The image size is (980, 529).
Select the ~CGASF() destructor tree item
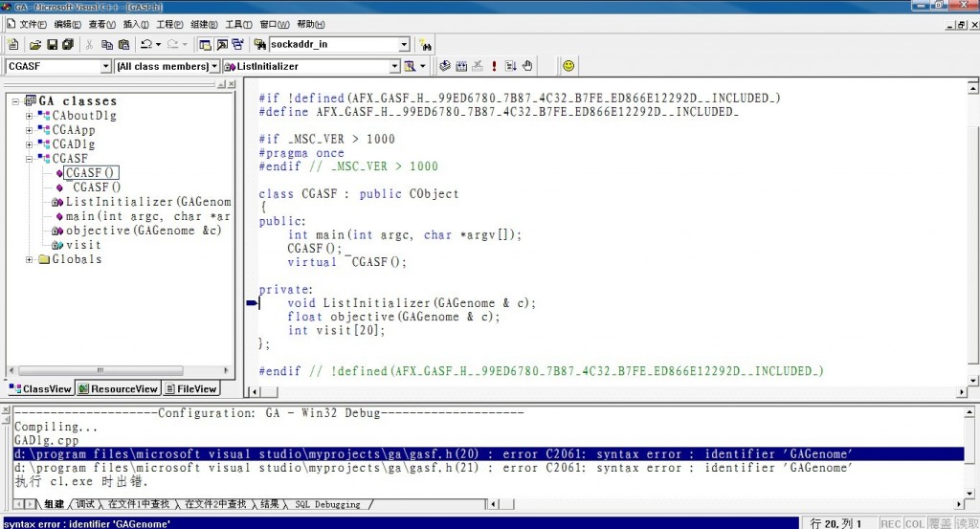tap(97, 187)
